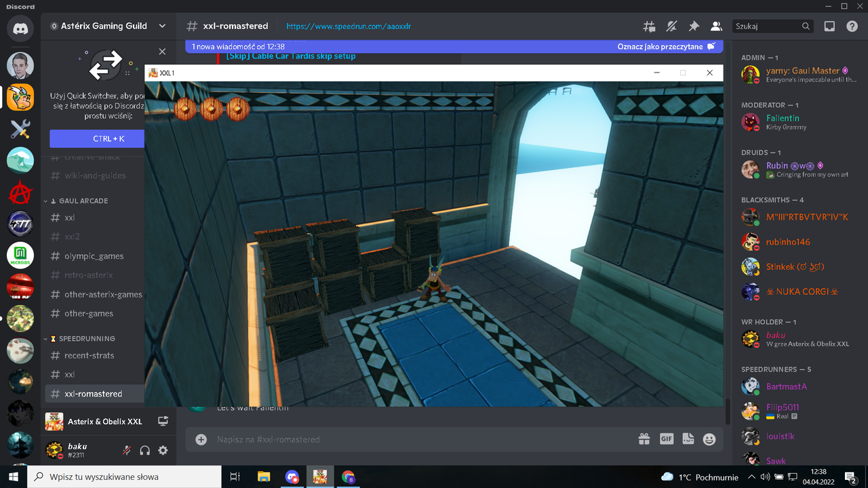This screenshot has width=868, height=488.
Task: Open the emoji picker
Action: coord(709,439)
